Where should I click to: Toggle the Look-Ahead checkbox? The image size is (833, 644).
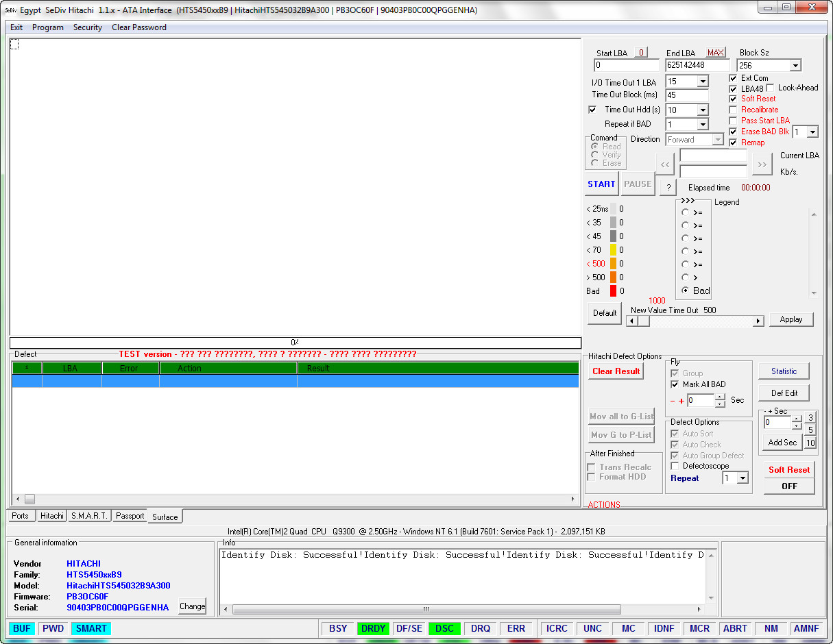coord(771,88)
